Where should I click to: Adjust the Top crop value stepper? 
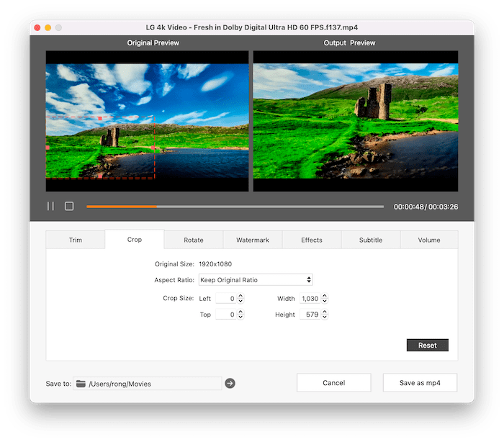point(240,315)
